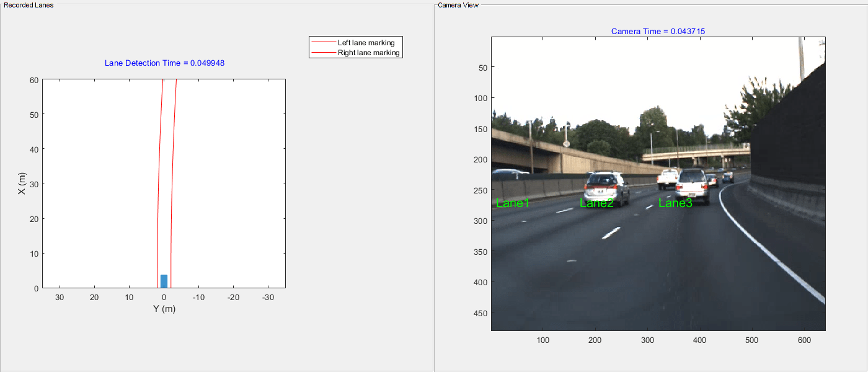
Task: Click the 'Recorded Lanes' panel title
Action: point(29,5)
